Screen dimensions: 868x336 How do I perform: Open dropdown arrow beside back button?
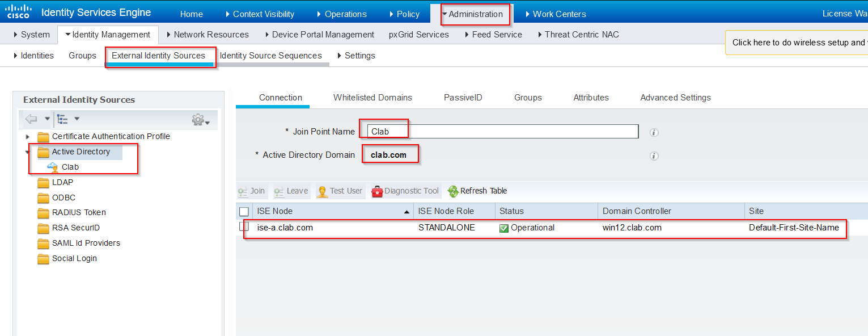48,119
